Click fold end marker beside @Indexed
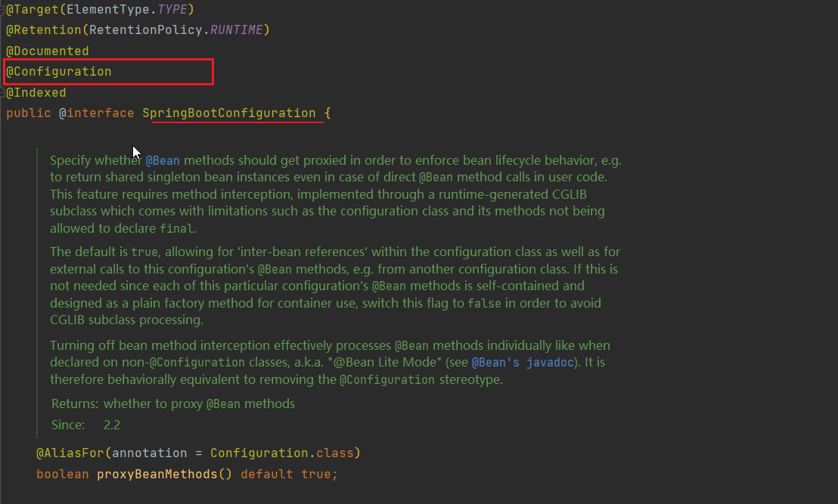838x504 pixels. [2, 93]
